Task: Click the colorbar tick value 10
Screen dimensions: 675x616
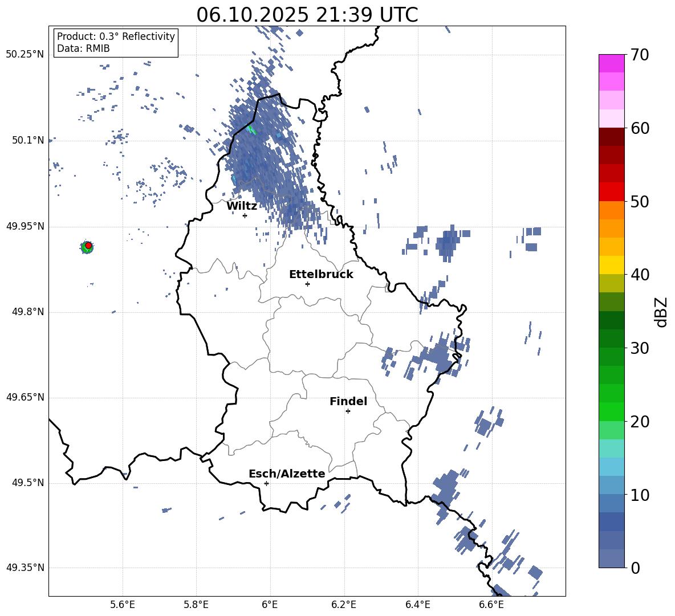Action: coord(640,495)
